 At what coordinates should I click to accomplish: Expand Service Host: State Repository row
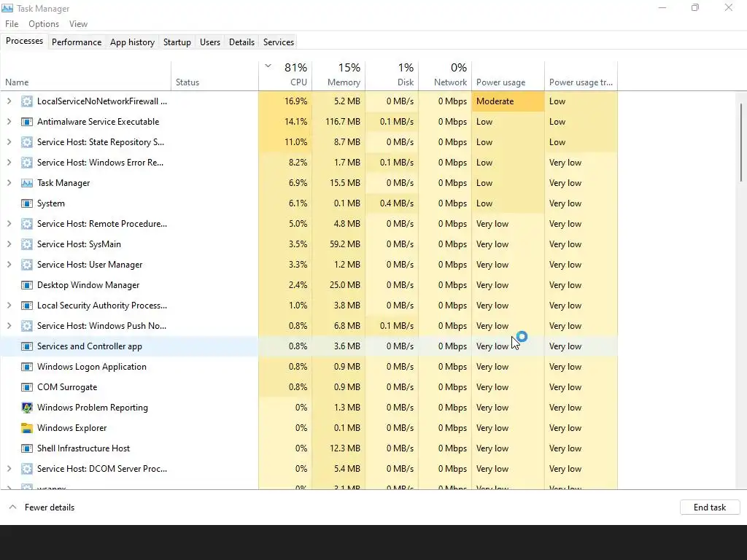(x=9, y=142)
